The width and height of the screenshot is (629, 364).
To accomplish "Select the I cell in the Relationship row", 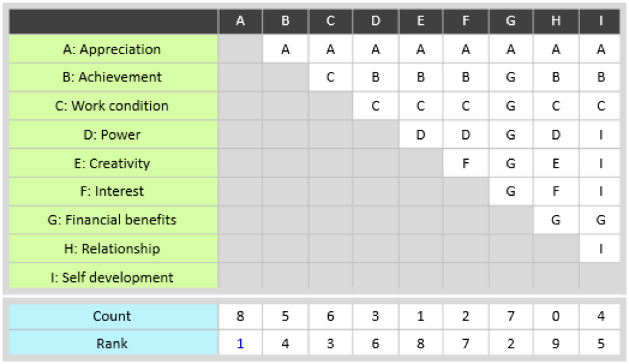I will click(600, 249).
